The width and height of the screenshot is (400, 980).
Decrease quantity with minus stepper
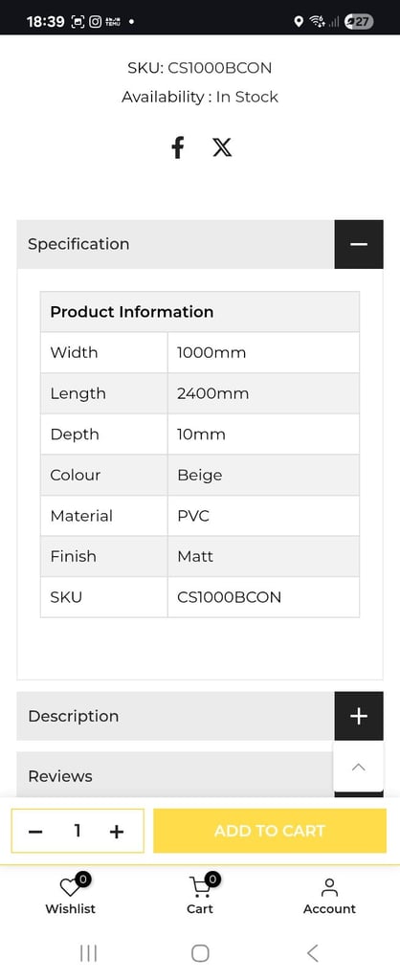tap(35, 832)
